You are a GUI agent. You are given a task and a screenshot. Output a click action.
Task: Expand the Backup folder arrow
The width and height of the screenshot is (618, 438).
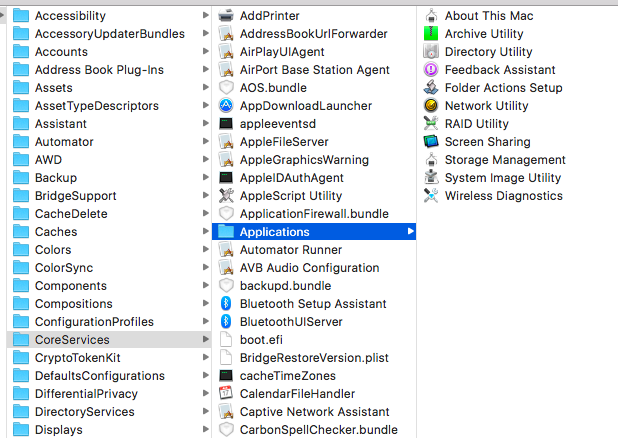point(205,177)
